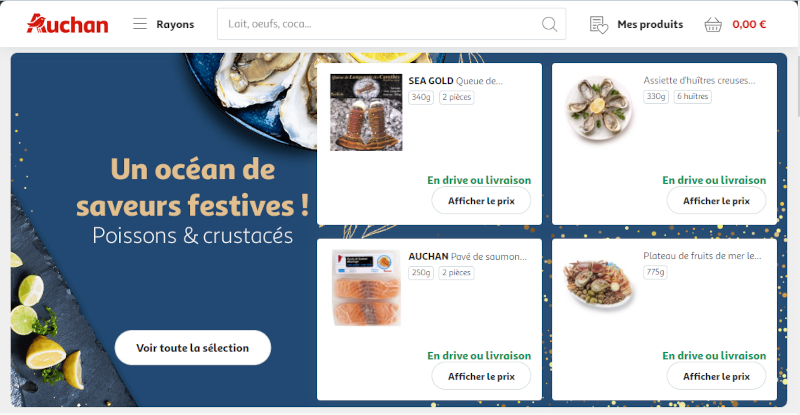Show price for Auchan Pavé de saumon

point(481,376)
